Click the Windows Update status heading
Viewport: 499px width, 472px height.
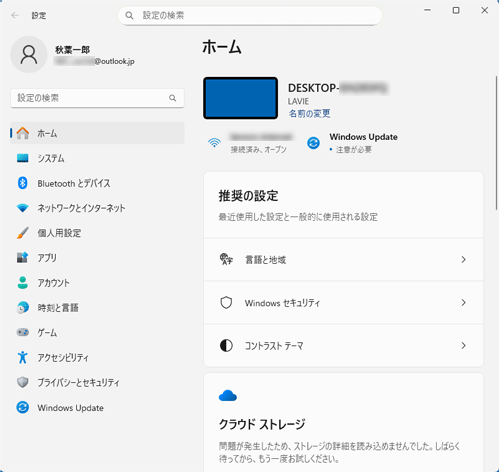point(363,137)
